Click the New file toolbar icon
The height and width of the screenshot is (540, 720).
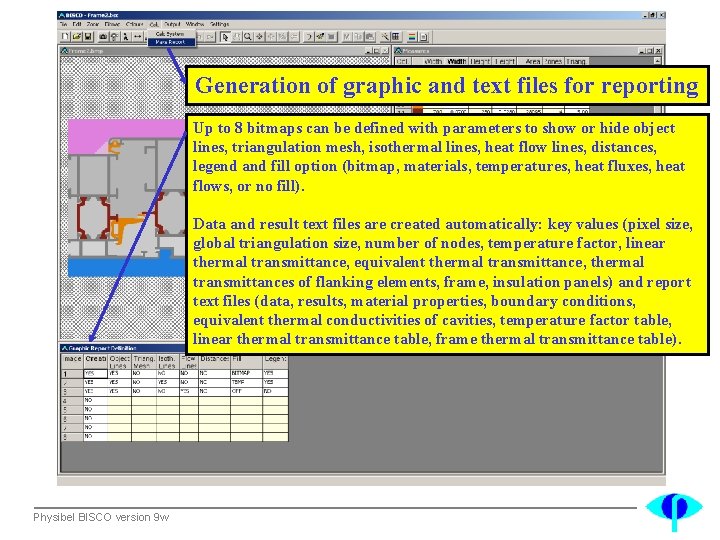click(x=65, y=37)
